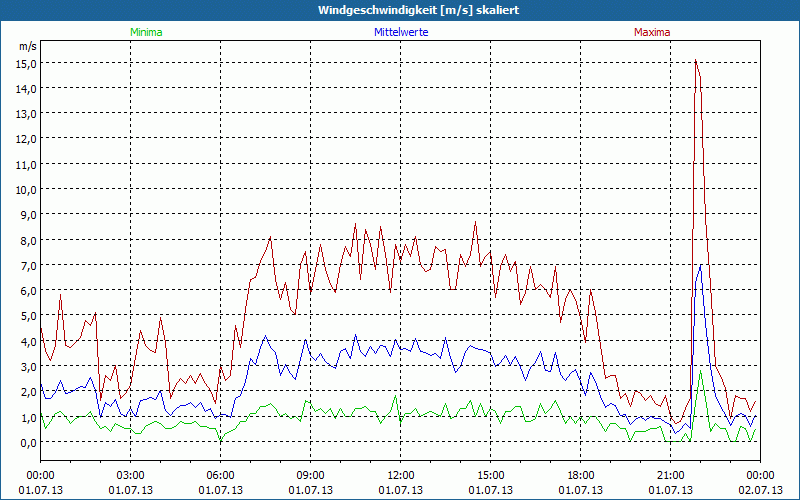
Task: Click the 12:00 time axis label
Action: pyautogui.click(x=401, y=476)
